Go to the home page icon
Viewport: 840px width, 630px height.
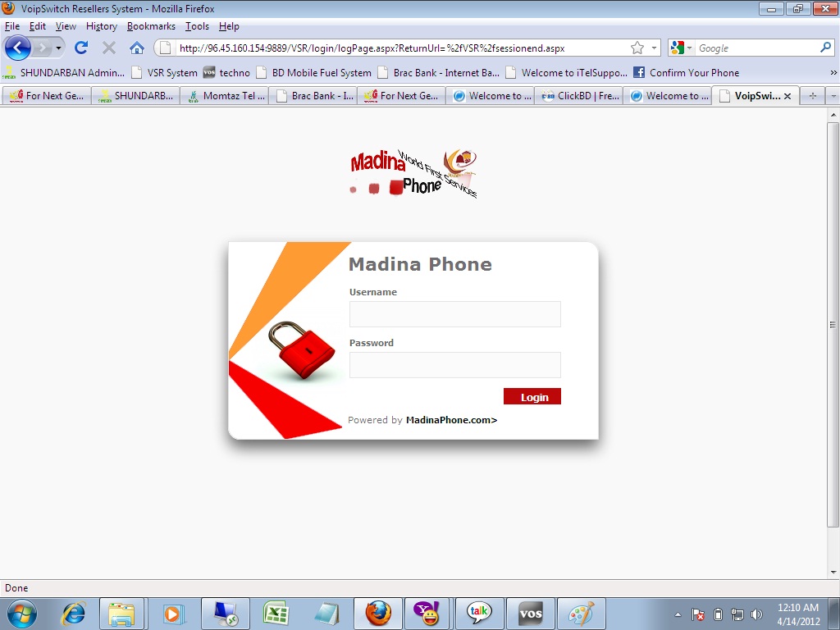click(137, 48)
